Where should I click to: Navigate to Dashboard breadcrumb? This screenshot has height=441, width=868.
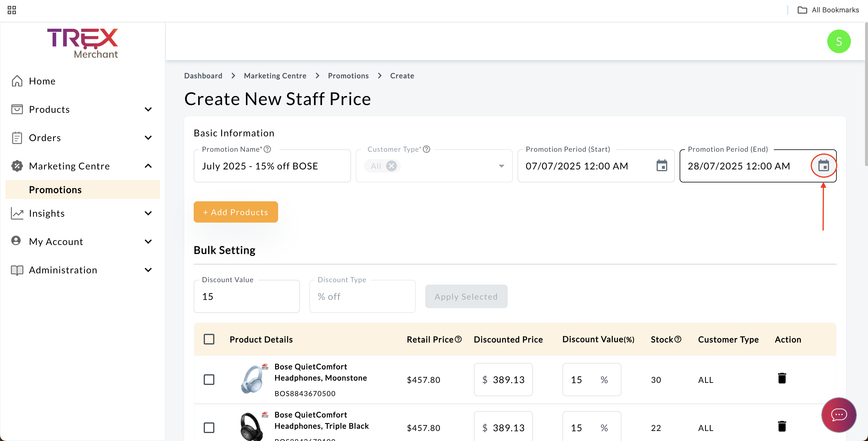point(203,76)
